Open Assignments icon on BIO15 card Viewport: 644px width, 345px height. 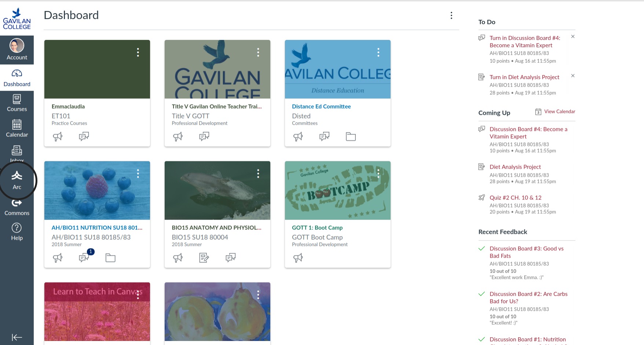tap(204, 258)
